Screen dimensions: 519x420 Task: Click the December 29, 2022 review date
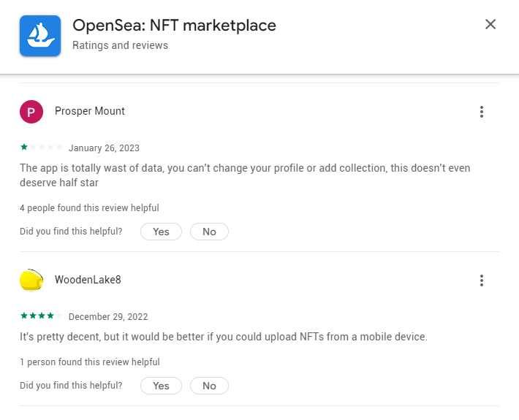[108, 316]
